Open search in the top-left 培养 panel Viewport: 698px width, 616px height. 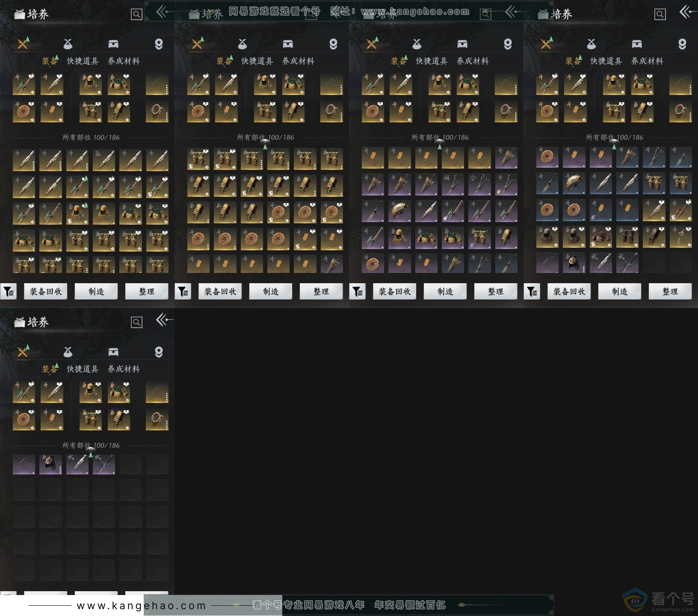(x=136, y=15)
